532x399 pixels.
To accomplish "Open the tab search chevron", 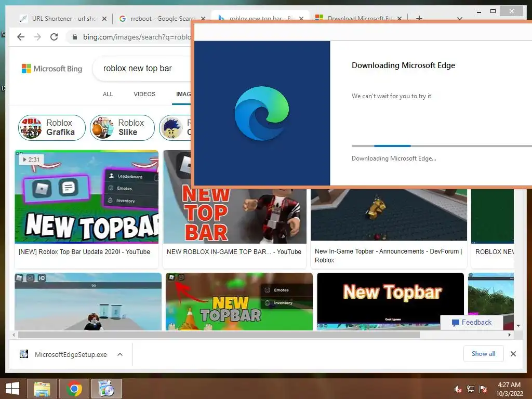I will (460, 19).
